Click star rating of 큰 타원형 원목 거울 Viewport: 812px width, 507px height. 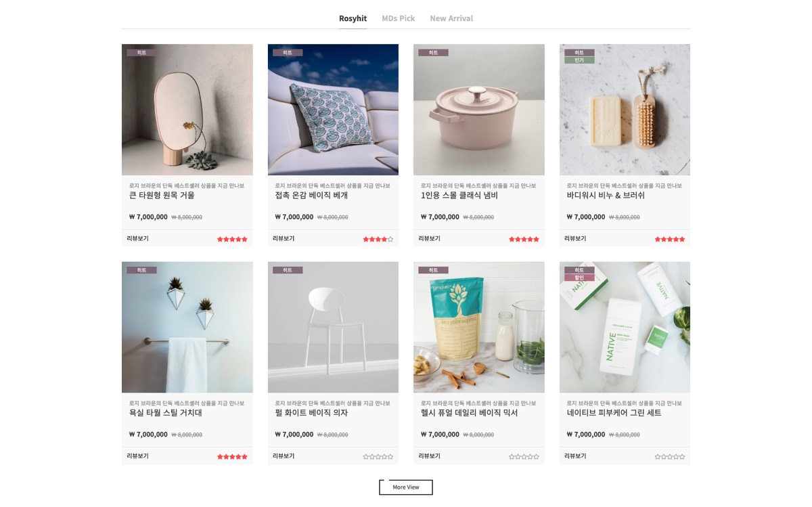(232, 239)
